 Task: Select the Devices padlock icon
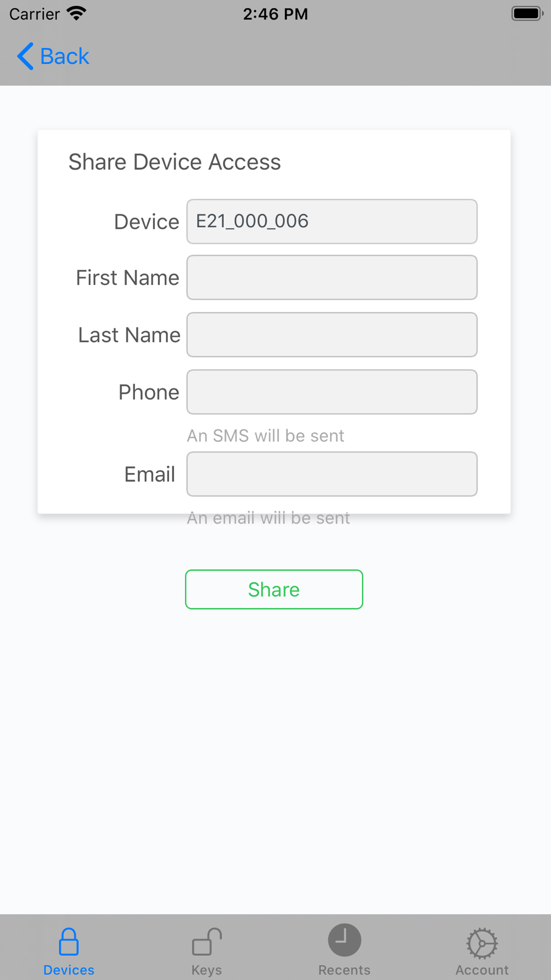[x=69, y=941]
